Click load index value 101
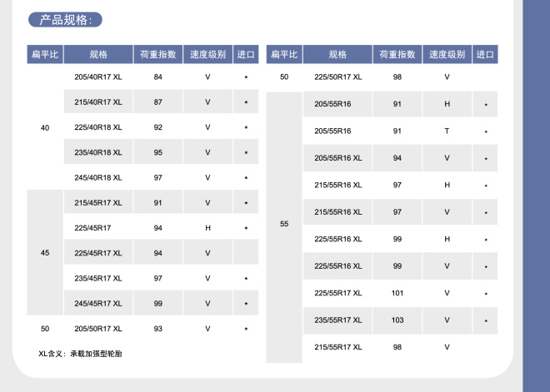 pyautogui.click(x=397, y=293)
